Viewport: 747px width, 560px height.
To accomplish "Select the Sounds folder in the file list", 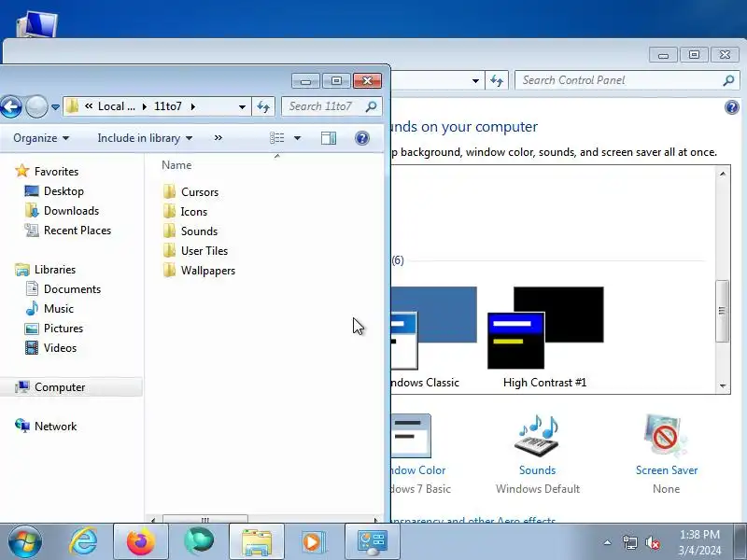I will coord(190,231).
